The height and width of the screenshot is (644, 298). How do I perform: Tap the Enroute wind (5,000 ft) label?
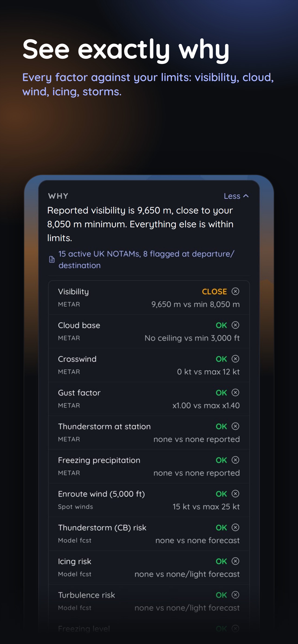tap(101, 494)
